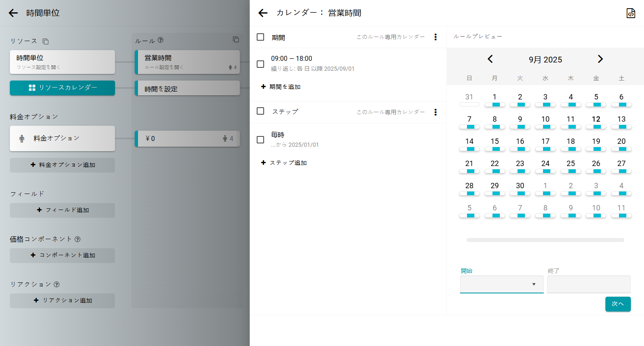Check the 期間 header checkbox

260,37
